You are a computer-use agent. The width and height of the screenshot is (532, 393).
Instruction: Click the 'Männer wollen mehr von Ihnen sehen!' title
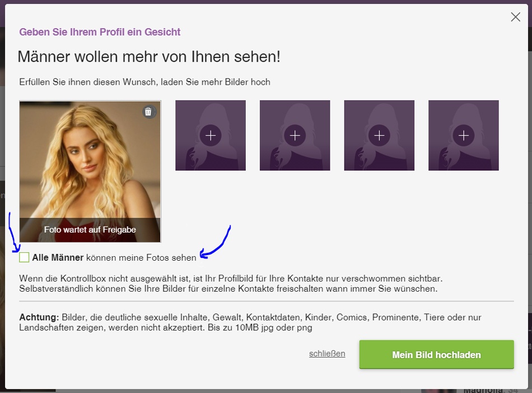pos(149,57)
